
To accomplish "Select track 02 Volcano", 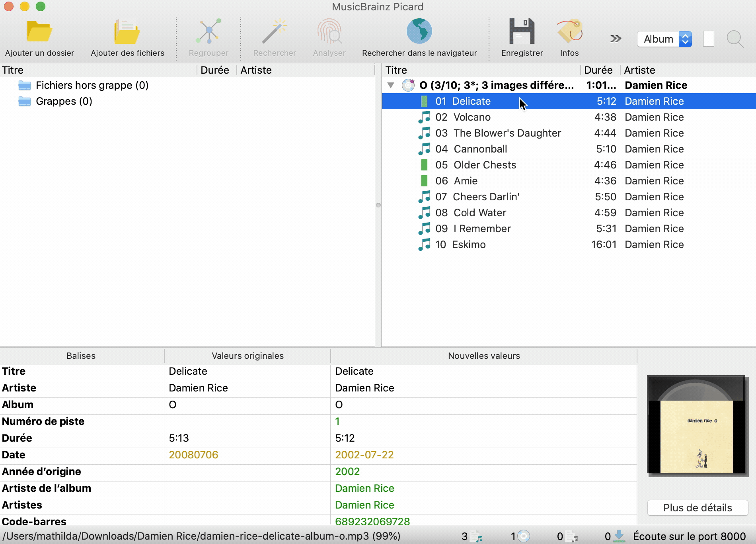I will (569, 117).
